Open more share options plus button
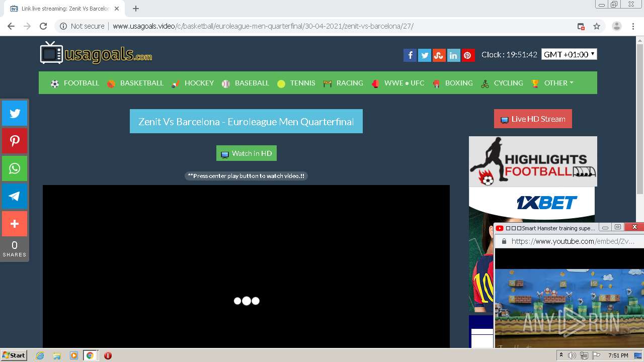This screenshot has height=362, width=644. (x=15, y=224)
